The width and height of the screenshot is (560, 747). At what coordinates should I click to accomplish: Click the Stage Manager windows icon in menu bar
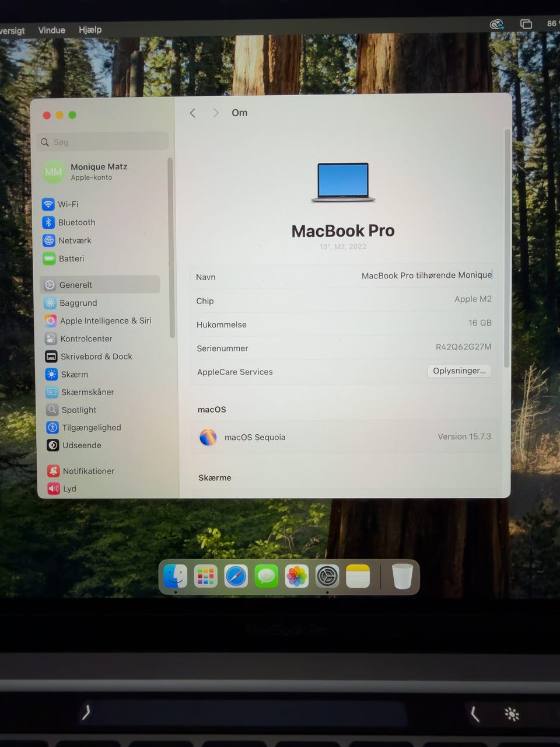[x=526, y=24]
